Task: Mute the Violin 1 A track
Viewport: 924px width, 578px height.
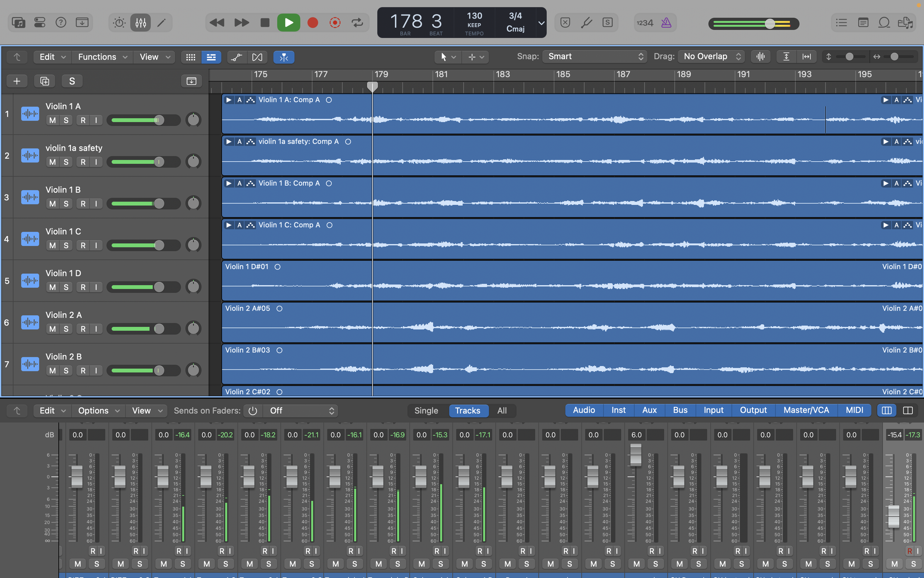Action: point(52,121)
